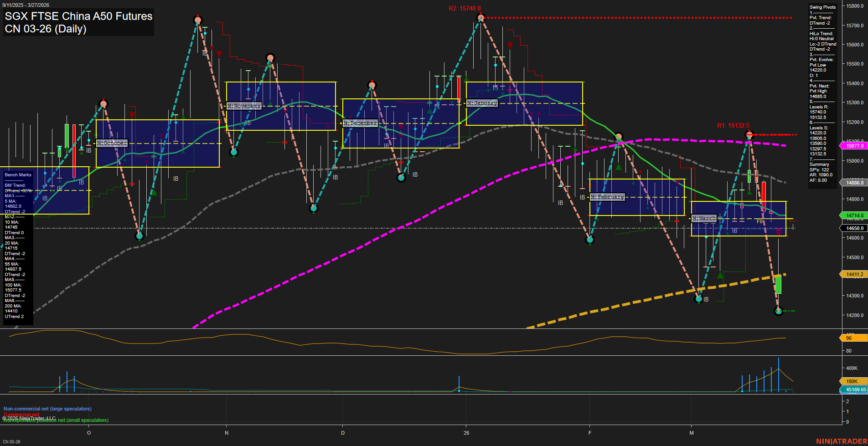Click the magenta 15077.0 price marker

pos(853,146)
